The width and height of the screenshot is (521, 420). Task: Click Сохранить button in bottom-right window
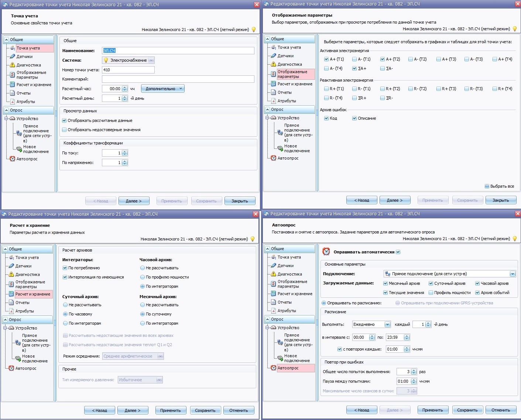coord(467,410)
